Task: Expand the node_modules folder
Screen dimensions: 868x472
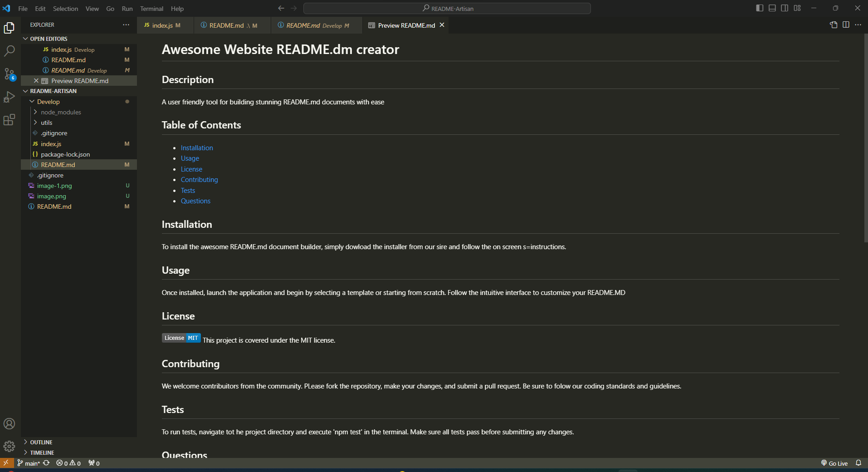Action: [x=79, y=112]
